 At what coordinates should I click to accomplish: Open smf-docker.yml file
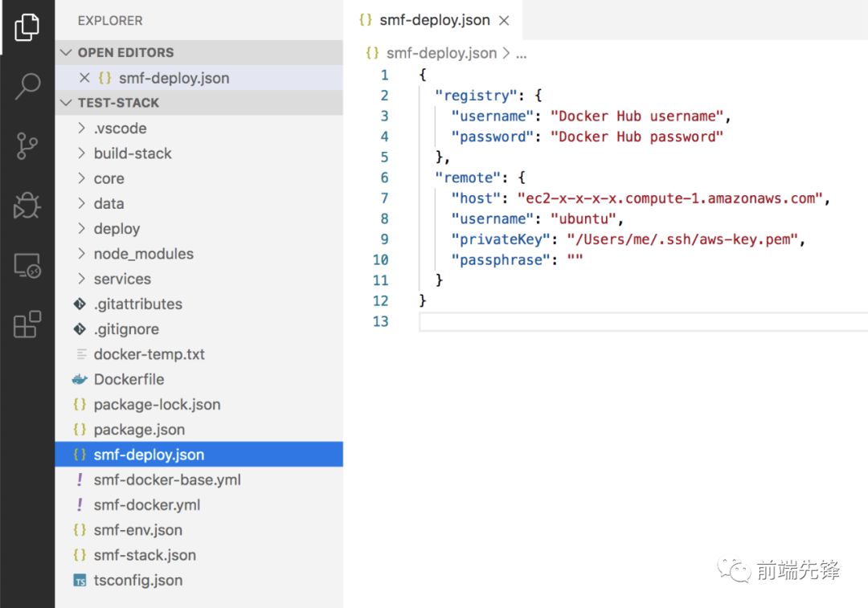pos(147,505)
